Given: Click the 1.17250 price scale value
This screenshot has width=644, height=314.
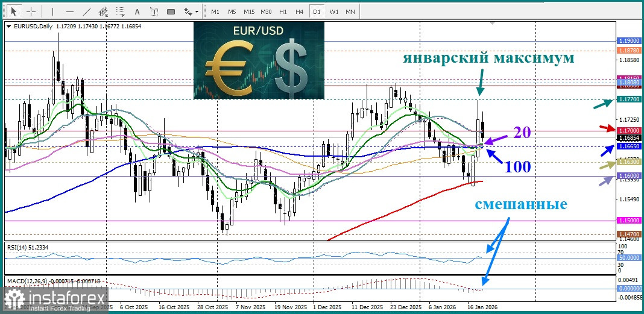Looking at the screenshot, I should [x=629, y=120].
